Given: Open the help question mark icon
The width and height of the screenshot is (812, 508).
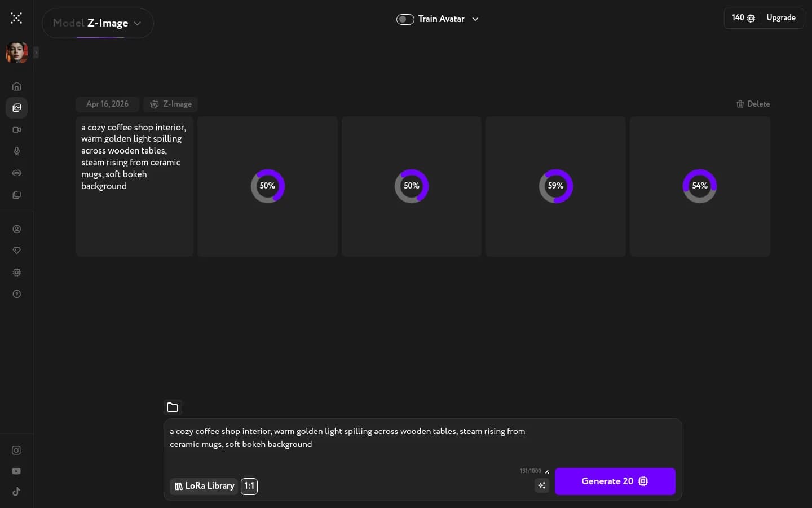Looking at the screenshot, I should (x=17, y=294).
